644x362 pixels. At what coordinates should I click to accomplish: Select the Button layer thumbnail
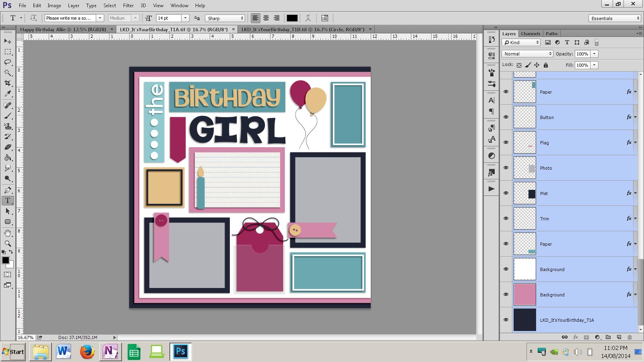click(x=524, y=117)
